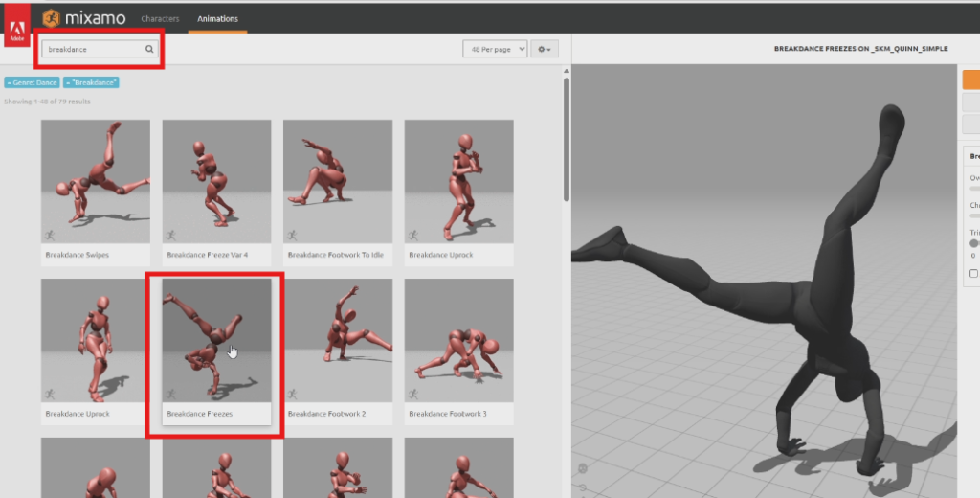Viewport: 980px width, 498px height.
Task: Click running-man icon on Breakdance Swipes card
Action: (50, 236)
